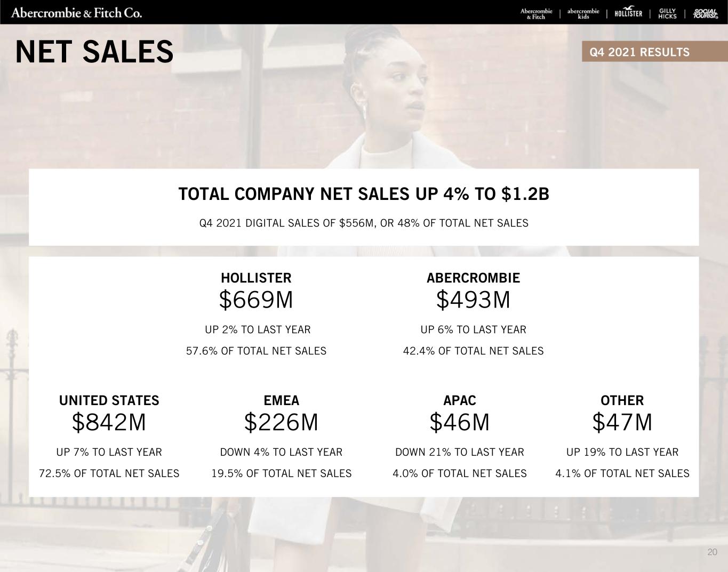728x572 pixels.
Task: Click the slide page number 20
Action: (x=712, y=552)
